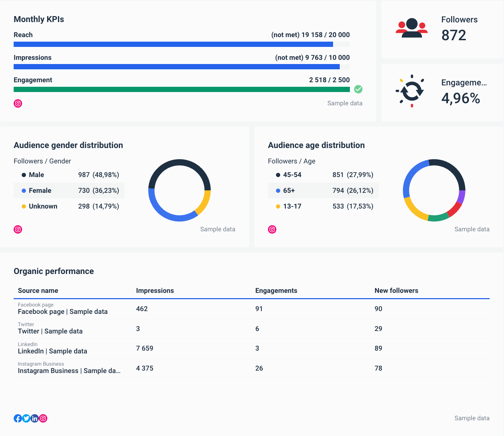Image resolution: width=504 pixels, height=436 pixels.
Task: Toggle the Male legend entry
Action: (36, 175)
